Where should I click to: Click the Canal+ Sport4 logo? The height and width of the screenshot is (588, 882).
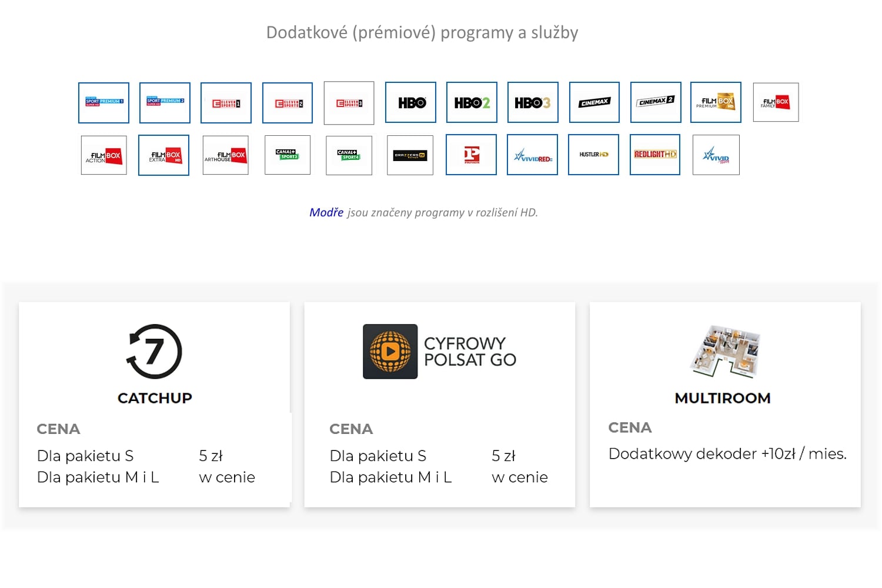(x=349, y=155)
